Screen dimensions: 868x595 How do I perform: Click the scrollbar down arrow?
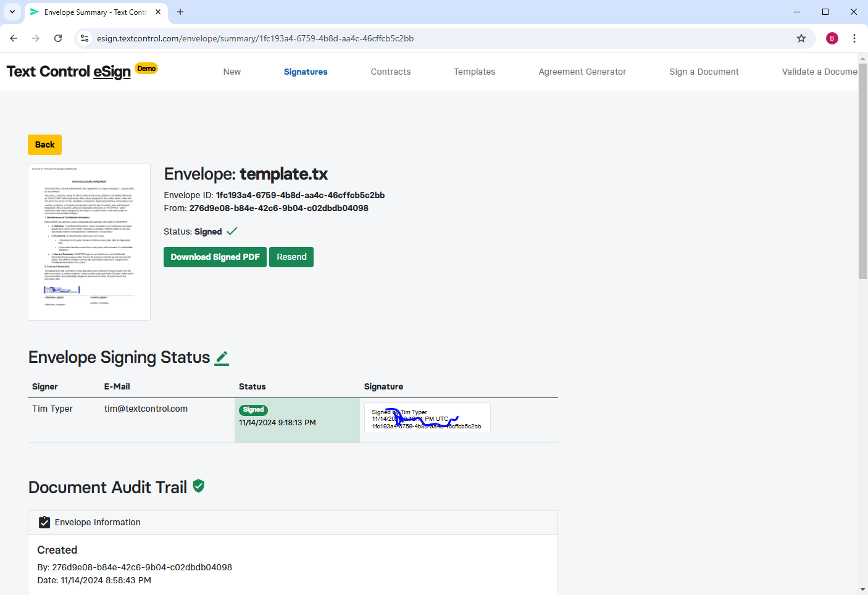tap(862, 589)
